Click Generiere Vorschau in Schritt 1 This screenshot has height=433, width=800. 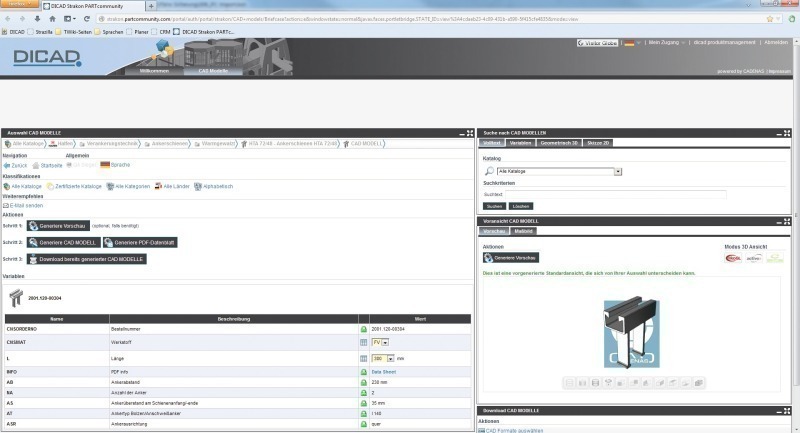point(58,225)
